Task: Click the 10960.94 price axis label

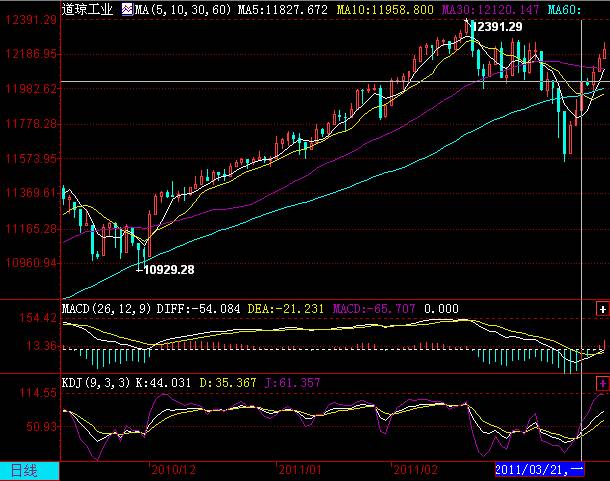Action: 31,263
